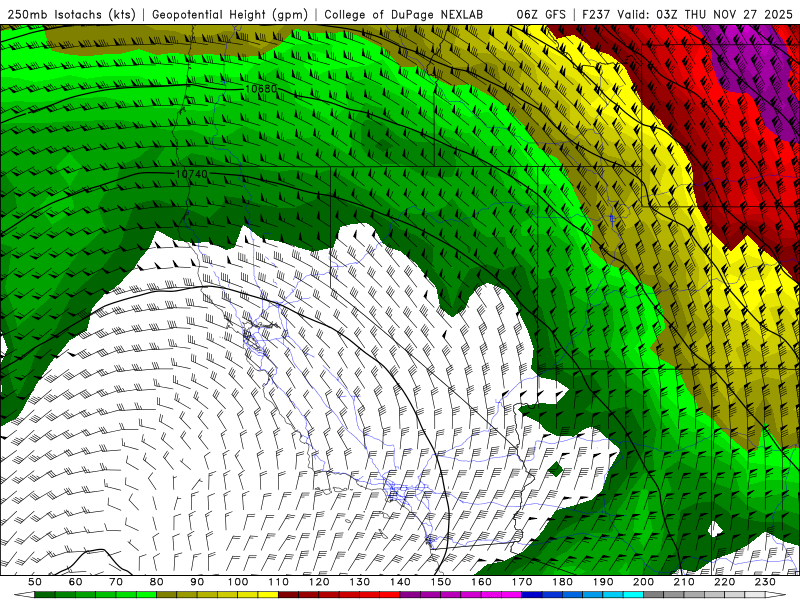Click the legend value 70
This screenshot has width=800, height=600.
(x=116, y=582)
